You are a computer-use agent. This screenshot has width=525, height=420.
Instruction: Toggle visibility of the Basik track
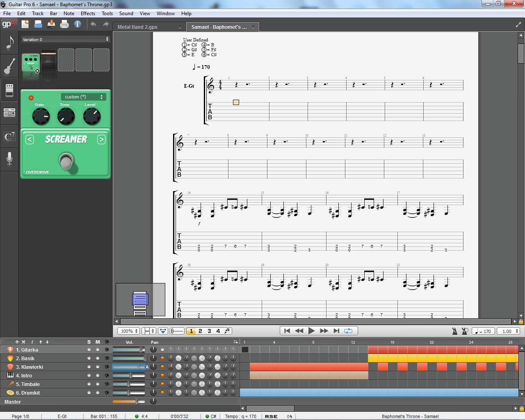pyautogui.click(x=107, y=358)
